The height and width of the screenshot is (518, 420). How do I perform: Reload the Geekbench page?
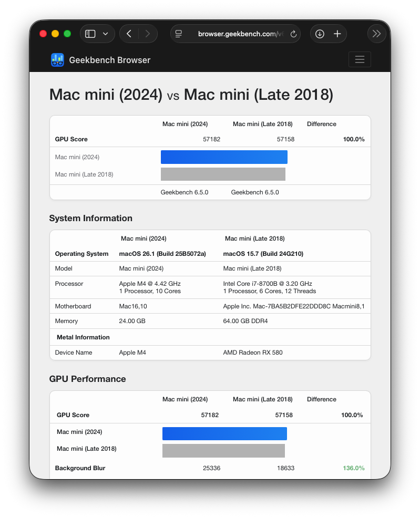click(293, 34)
